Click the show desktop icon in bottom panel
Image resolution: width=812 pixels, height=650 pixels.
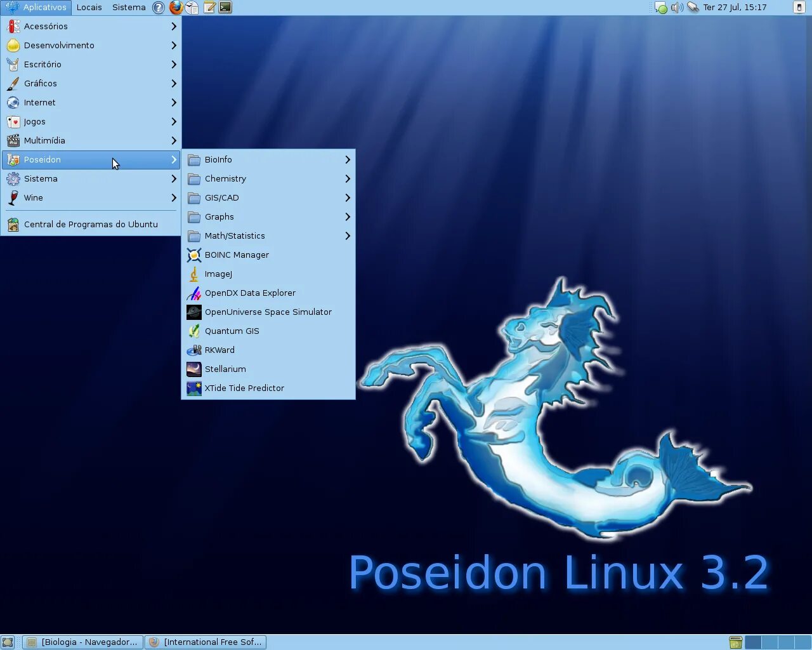(8, 642)
